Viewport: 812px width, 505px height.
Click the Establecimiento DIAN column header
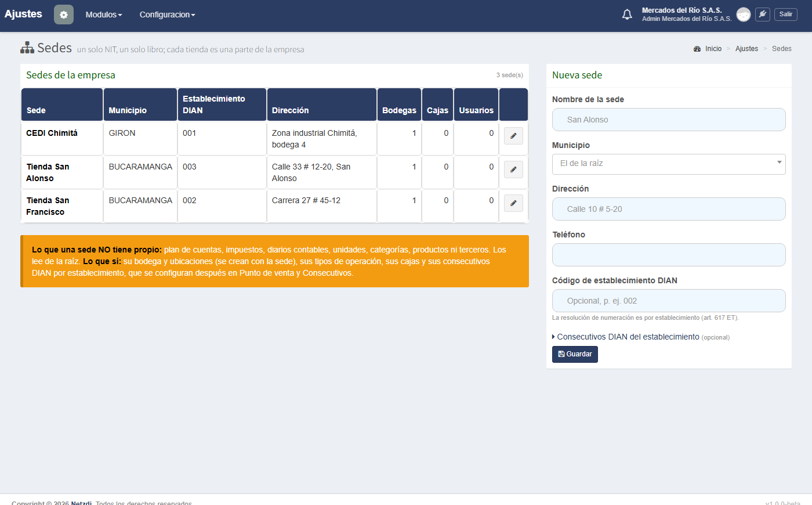pyautogui.click(x=222, y=104)
